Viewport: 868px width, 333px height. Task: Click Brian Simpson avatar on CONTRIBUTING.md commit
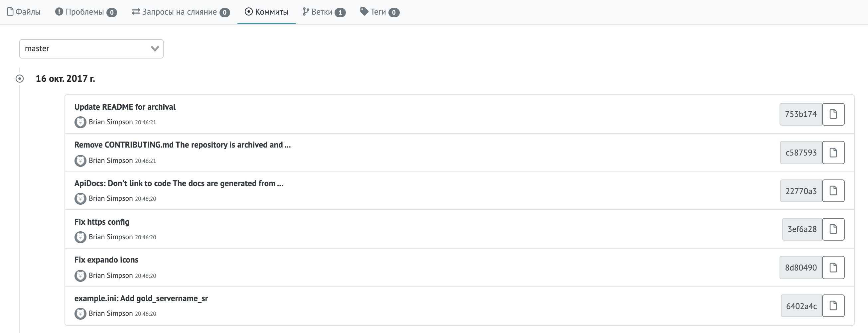coord(80,161)
